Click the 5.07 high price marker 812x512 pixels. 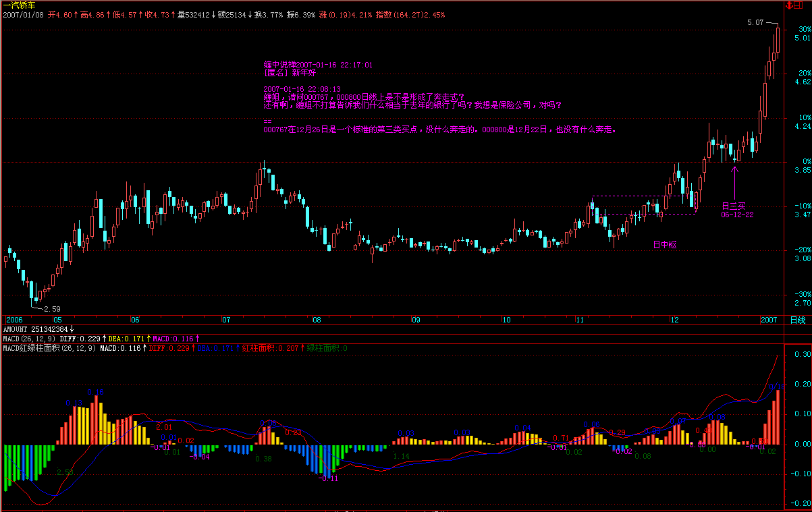coord(755,22)
